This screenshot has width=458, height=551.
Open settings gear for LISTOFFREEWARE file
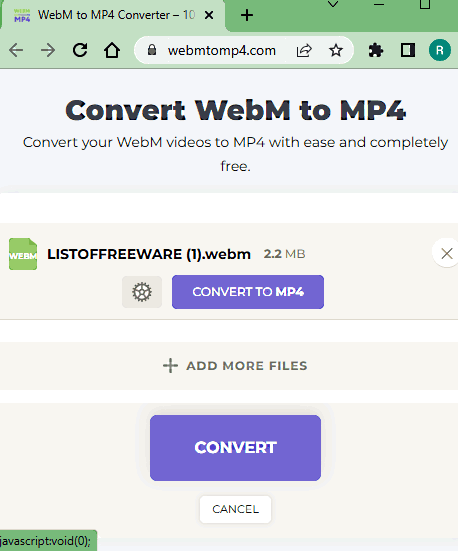click(x=142, y=292)
